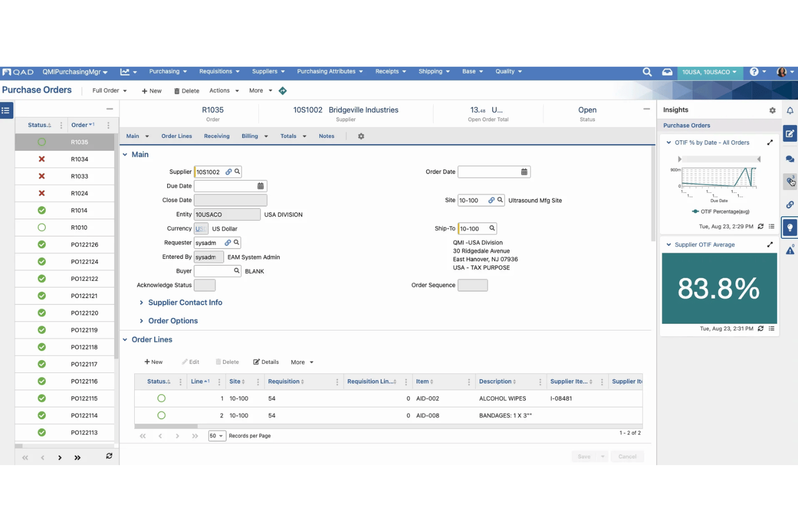This screenshot has width=798, height=532.
Task: Open the links sidebar icon
Action: [x=790, y=204]
